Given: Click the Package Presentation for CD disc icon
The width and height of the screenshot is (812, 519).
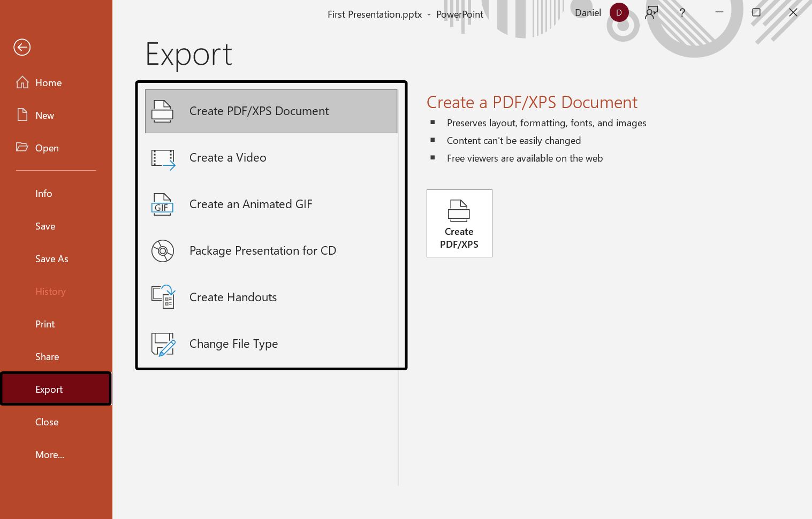Looking at the screenshot, I should (162, 250).
